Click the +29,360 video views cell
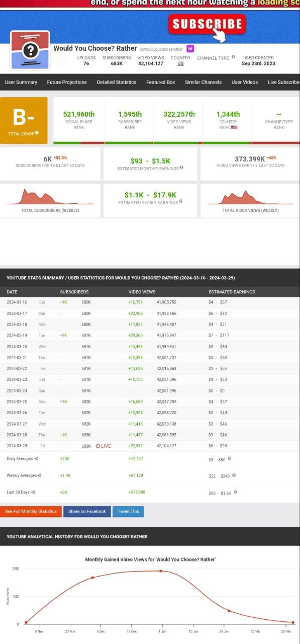This screenshot has width=300, height=644. tap(136, 336)
